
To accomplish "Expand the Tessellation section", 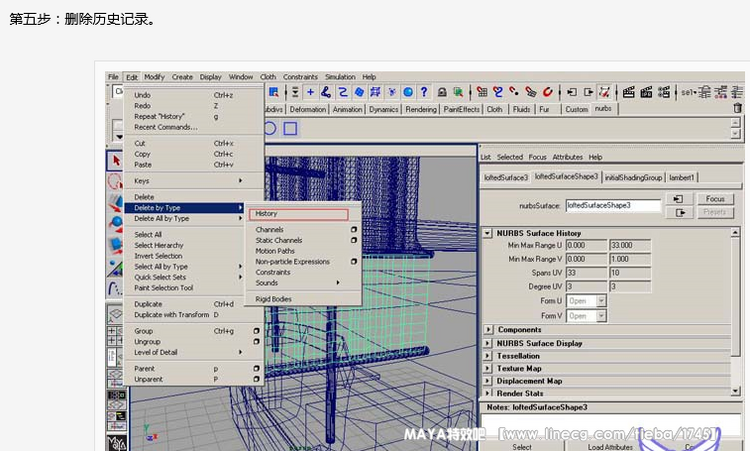I will click(488, 356).
